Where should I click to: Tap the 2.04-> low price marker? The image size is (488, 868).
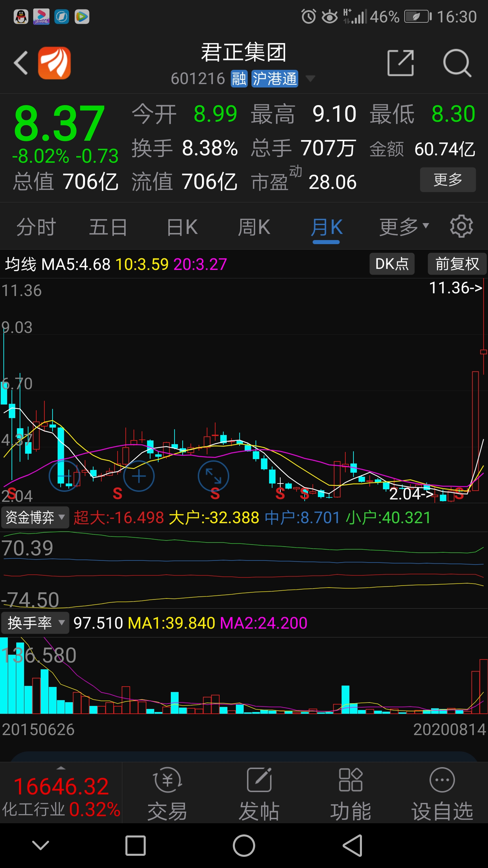tap(411, 494)
